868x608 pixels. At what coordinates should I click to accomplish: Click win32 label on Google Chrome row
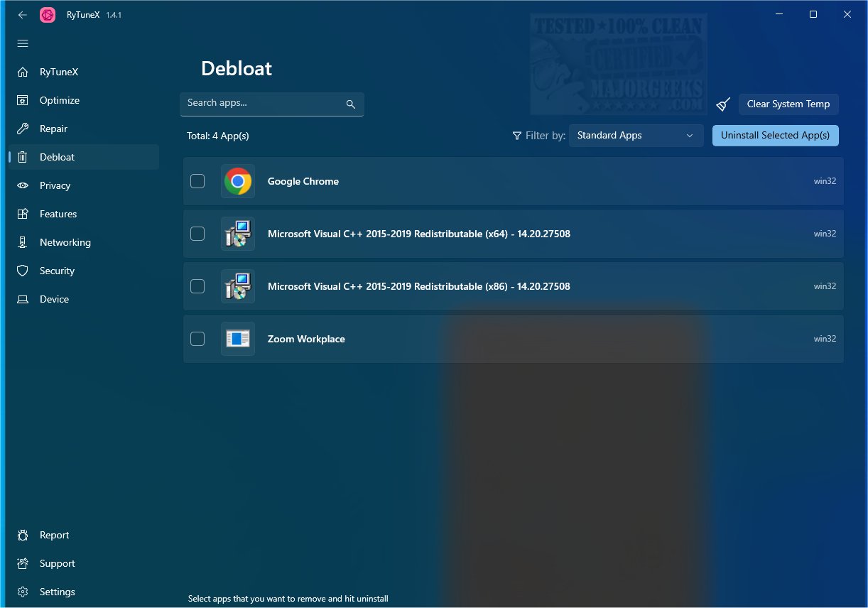coord(825,181)
